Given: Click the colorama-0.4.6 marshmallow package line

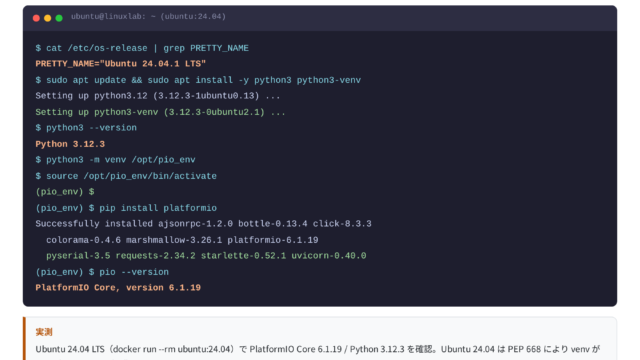Looking at the screenshot, I should (x=182, y=240).
